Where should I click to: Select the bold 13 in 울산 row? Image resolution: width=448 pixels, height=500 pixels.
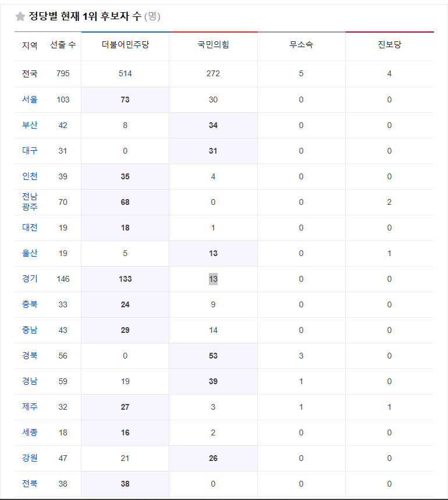tap(213, 253)
